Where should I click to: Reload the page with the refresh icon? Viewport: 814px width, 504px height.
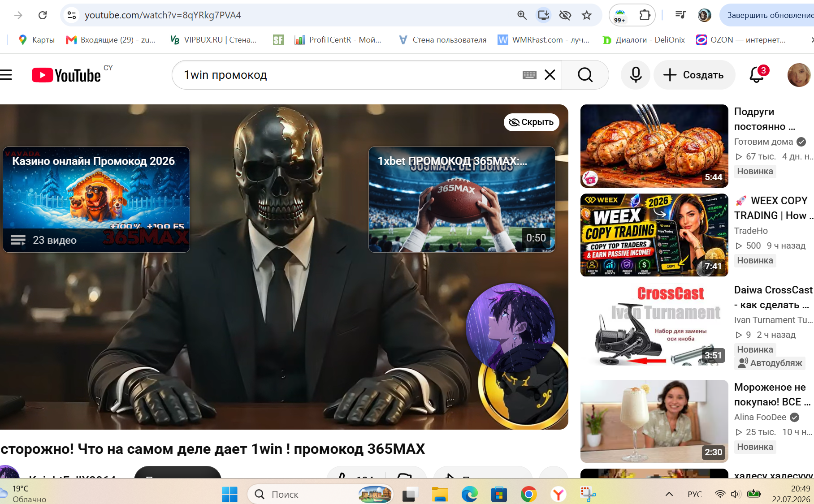(x=43, y=15)
